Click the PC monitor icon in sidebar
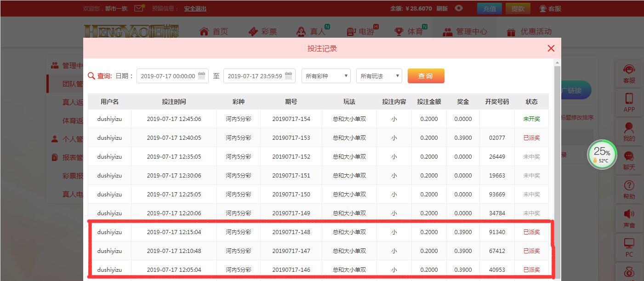The width and height of the screenshot is (644, 281). click(629, 243)
